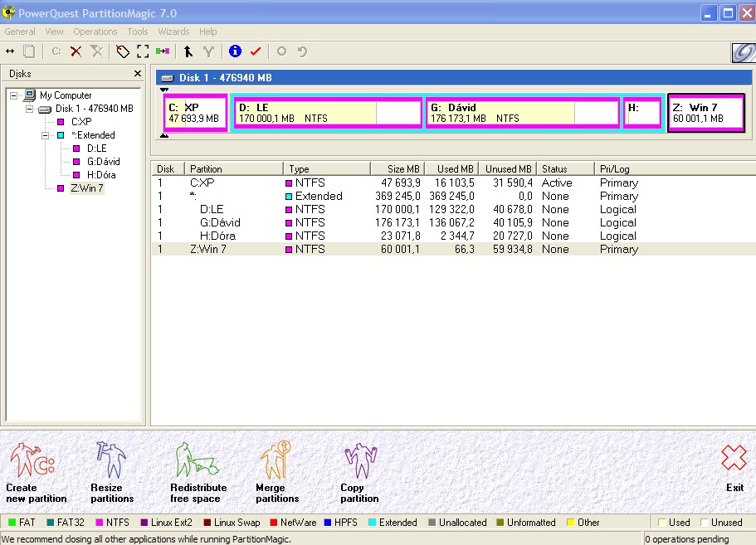The image size is (756, 545).
Task: Click the G: Dávid block in disk map
Action: click(523, 113)
